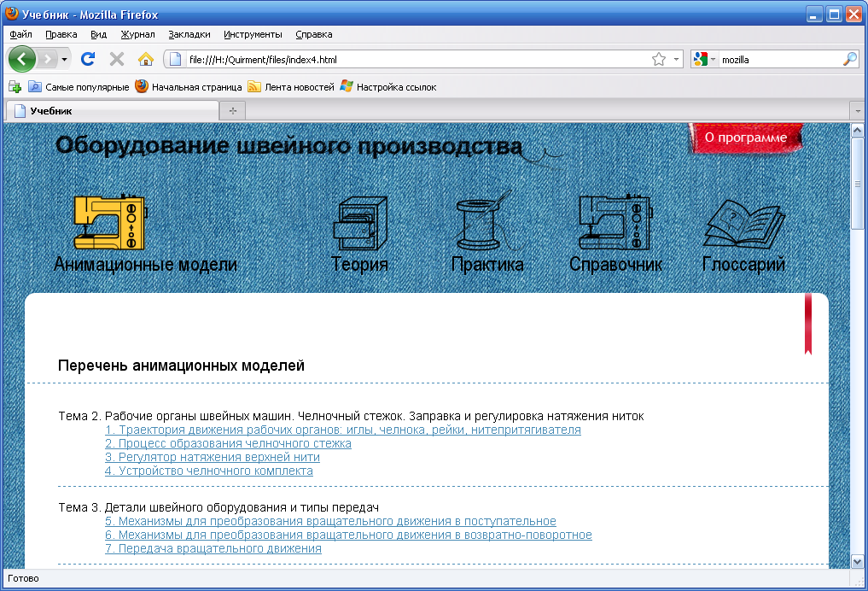Select the Учебник tab

tap(113, 111)
